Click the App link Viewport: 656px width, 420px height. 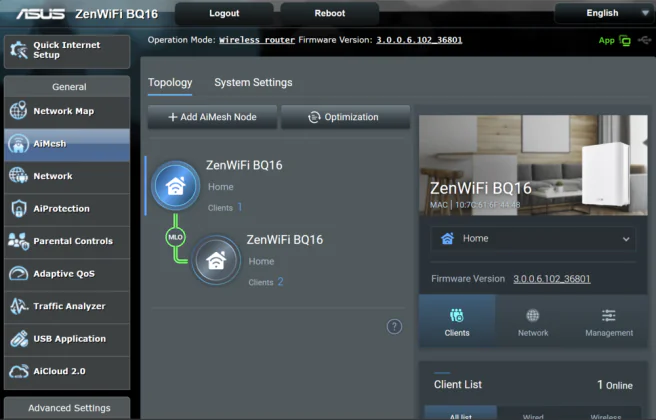(606, 41)
